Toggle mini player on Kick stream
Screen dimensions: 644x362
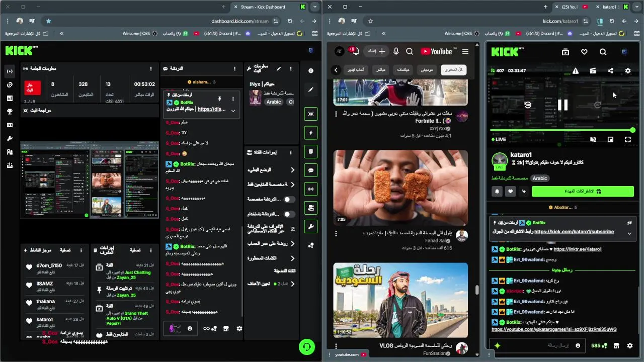pyautogui.click(x=610, y=139)
